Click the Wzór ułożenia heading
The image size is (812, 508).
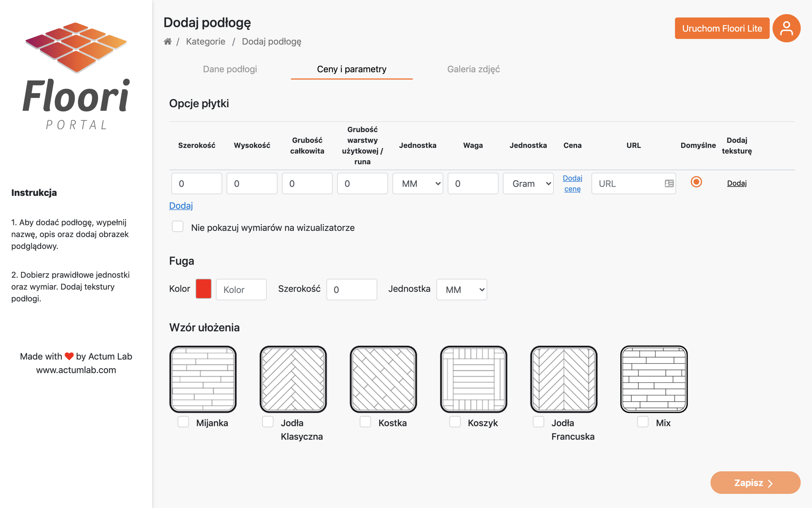[204, 327]
